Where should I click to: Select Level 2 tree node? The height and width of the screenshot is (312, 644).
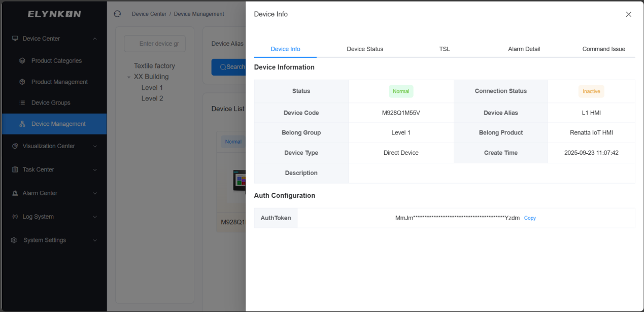152,98
